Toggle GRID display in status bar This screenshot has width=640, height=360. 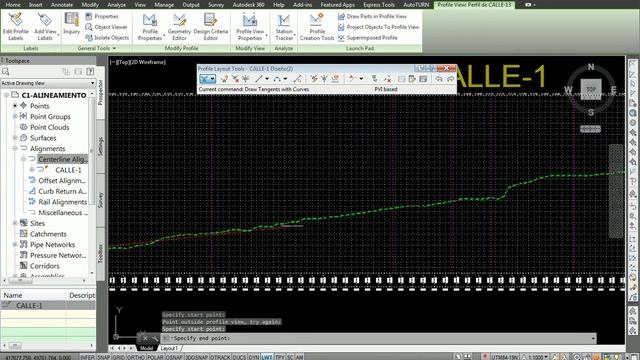118,357
